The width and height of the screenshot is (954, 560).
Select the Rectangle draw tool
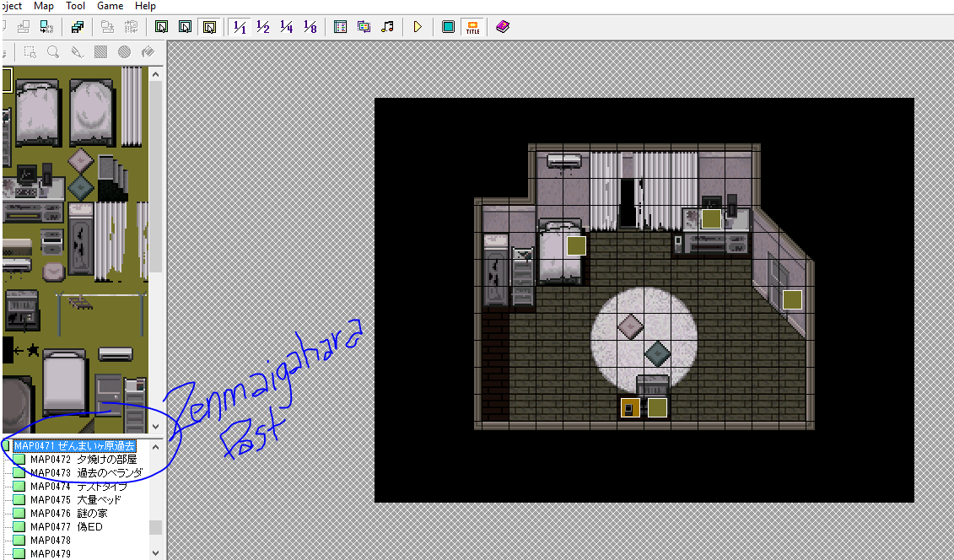point(101,52)
